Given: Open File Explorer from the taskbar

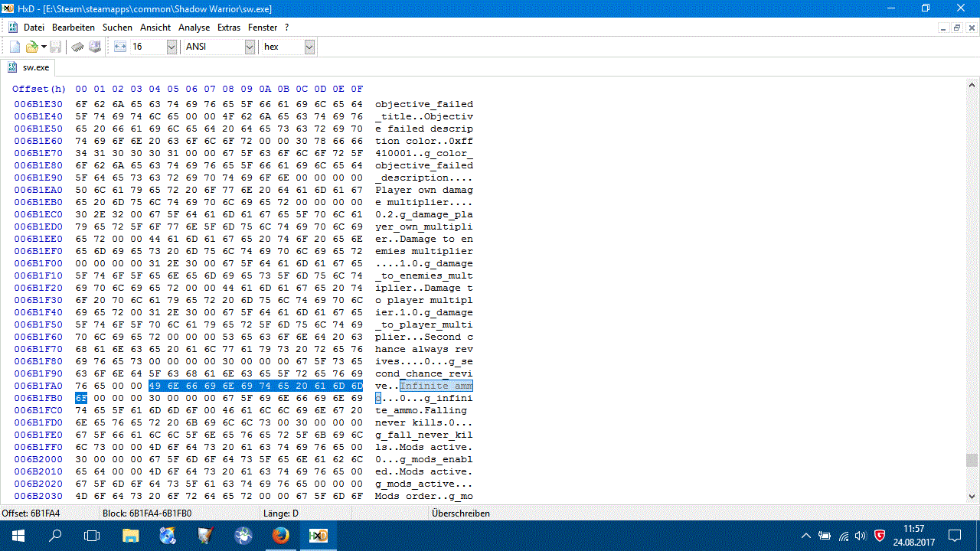Looking at the screenshot, I should click(x=130, y=536).
